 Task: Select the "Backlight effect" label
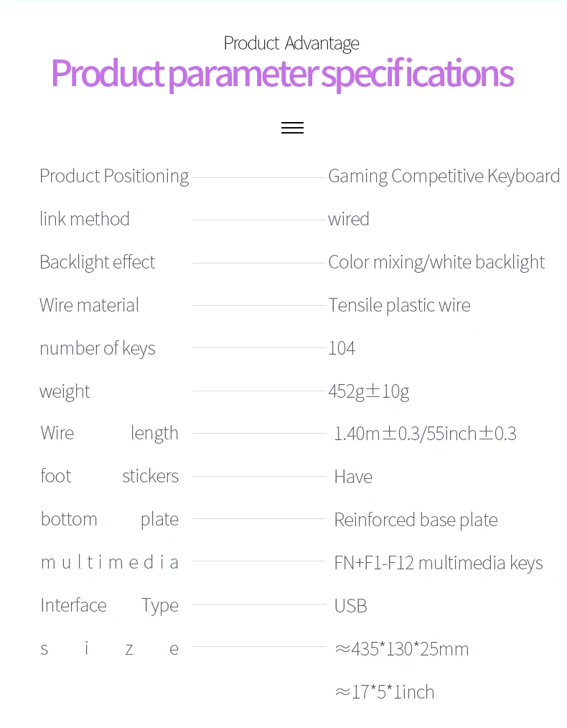pos(97,262)
